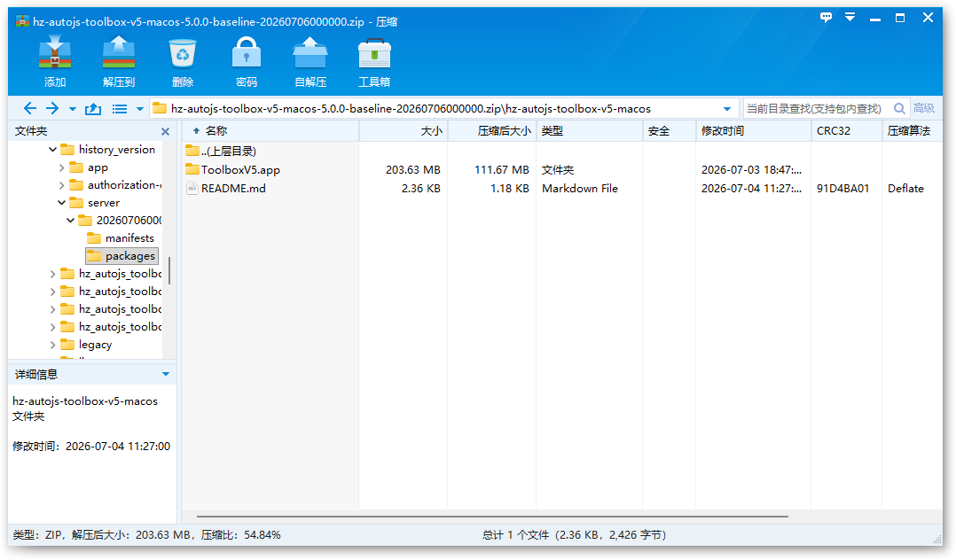
Task: Collapse the history_version tree node
Action: click(x=52, y=149)
